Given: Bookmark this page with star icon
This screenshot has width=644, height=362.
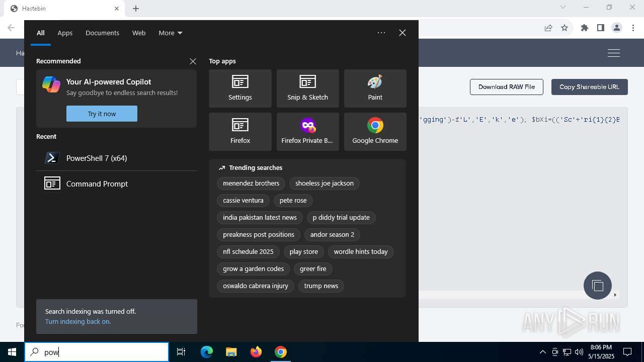Looking at the screenshot, I should [565, 28].
